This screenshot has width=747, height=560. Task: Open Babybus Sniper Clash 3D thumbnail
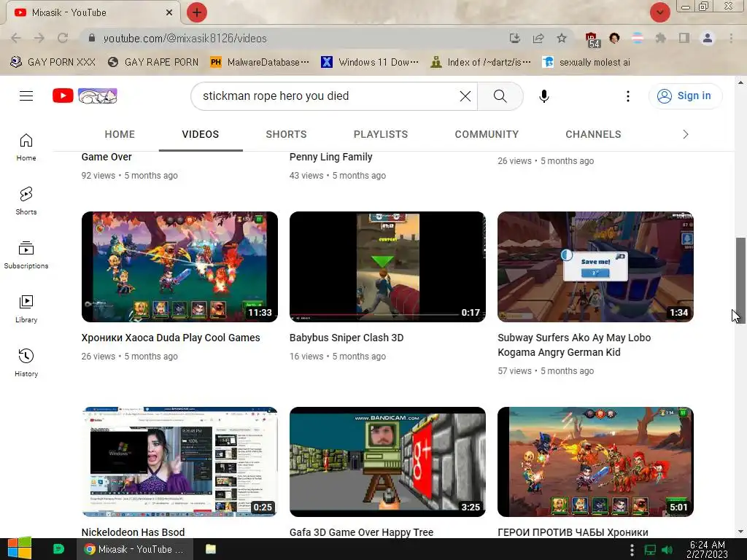click(x=387, y=267)
